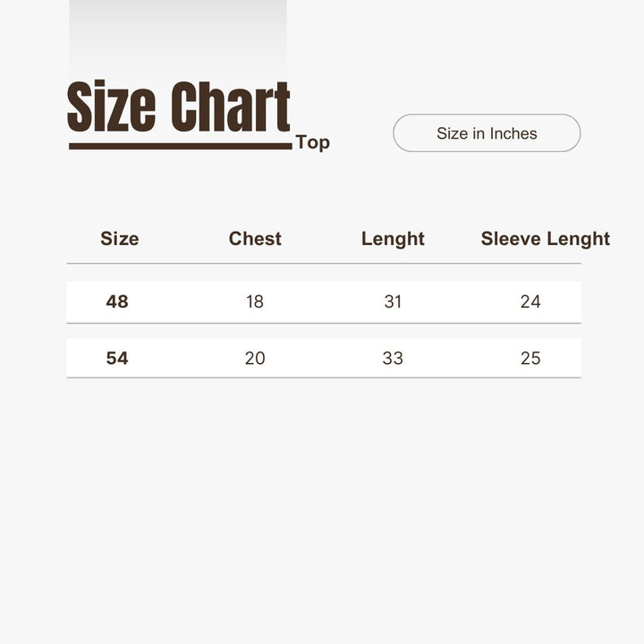Screen dimensions: 644x644
Task: Click chest value 18 in the table
Action: tap(255, 301)
